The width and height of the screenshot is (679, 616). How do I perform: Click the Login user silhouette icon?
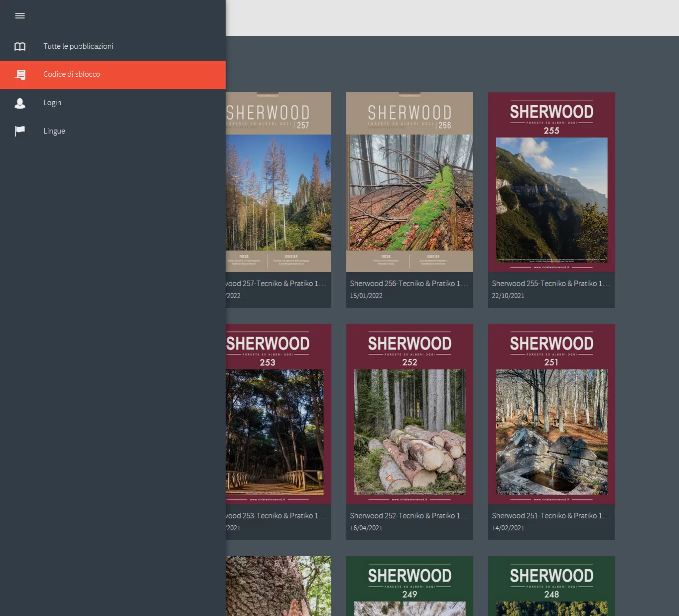pyautogui.click(x=20, y=103)
